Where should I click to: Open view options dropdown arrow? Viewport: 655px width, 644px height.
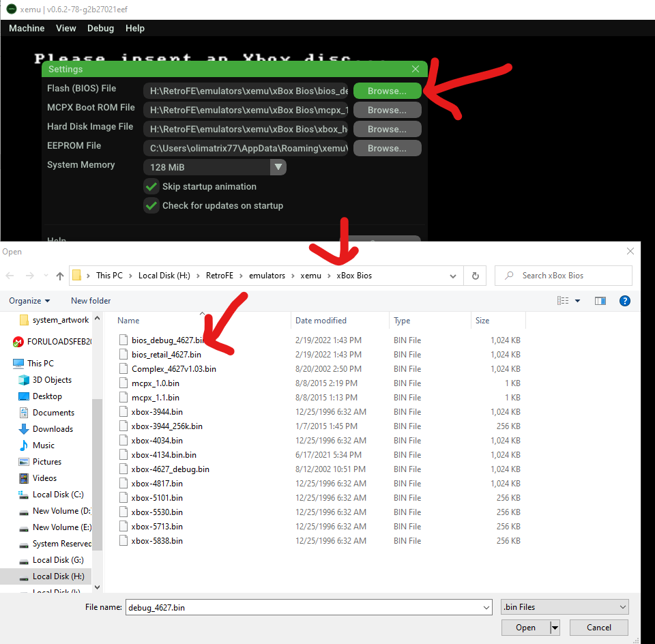tap(577, 301)
